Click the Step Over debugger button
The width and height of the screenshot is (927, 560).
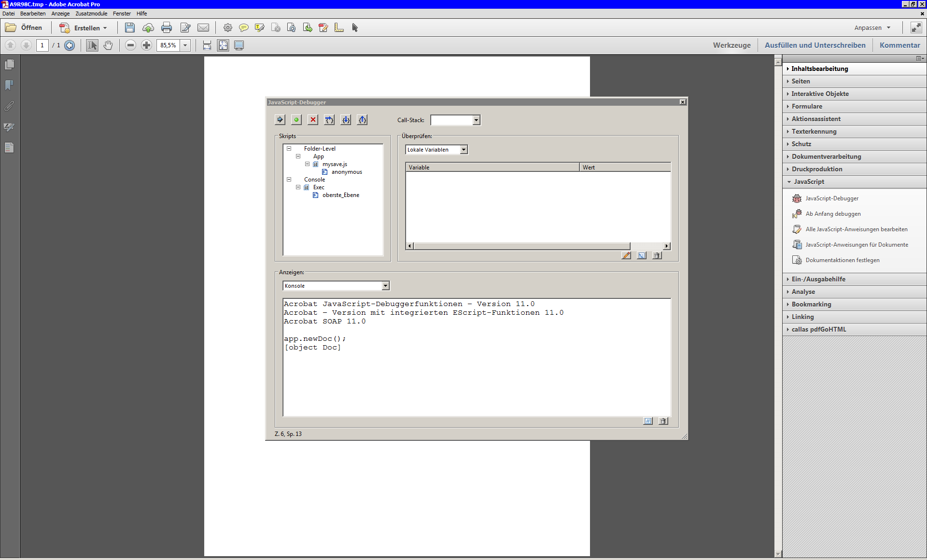pos(329,120)
